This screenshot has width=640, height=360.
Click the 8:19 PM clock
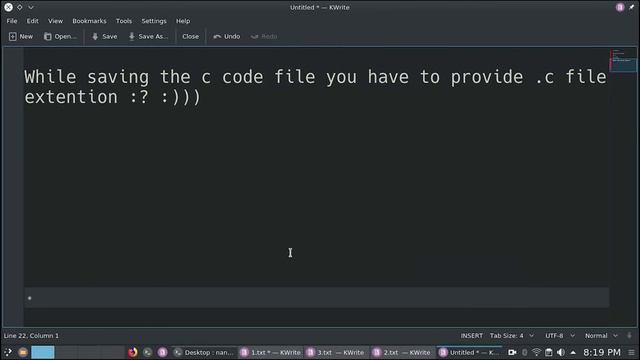click(602, 352)
